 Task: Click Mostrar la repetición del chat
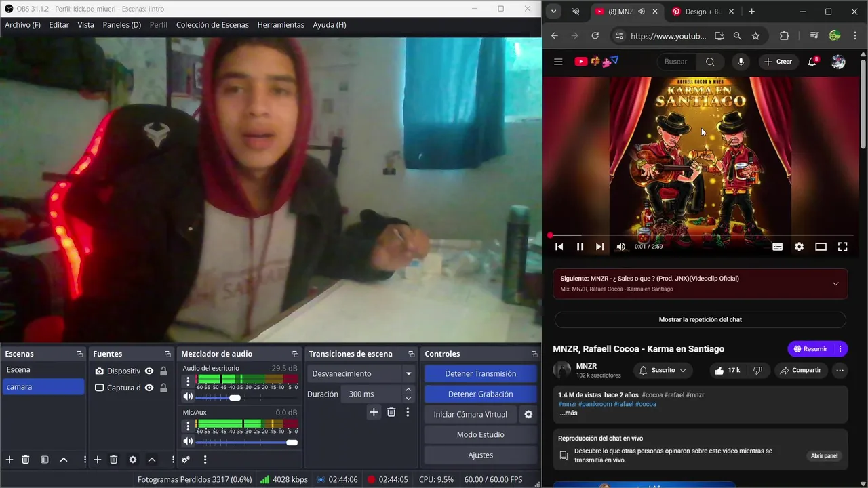pos(700,319)
